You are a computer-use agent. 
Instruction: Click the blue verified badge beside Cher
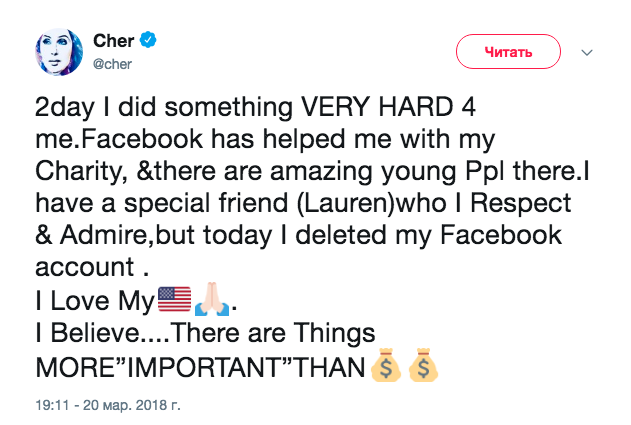[x=149, y=41]
